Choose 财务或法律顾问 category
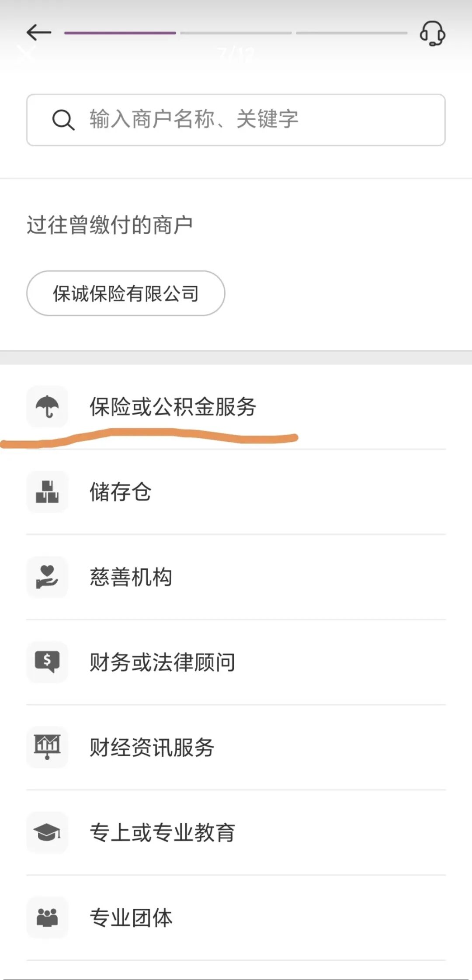Image resolution: width=472 pixels, height=980 pixels. click(163, 662)
